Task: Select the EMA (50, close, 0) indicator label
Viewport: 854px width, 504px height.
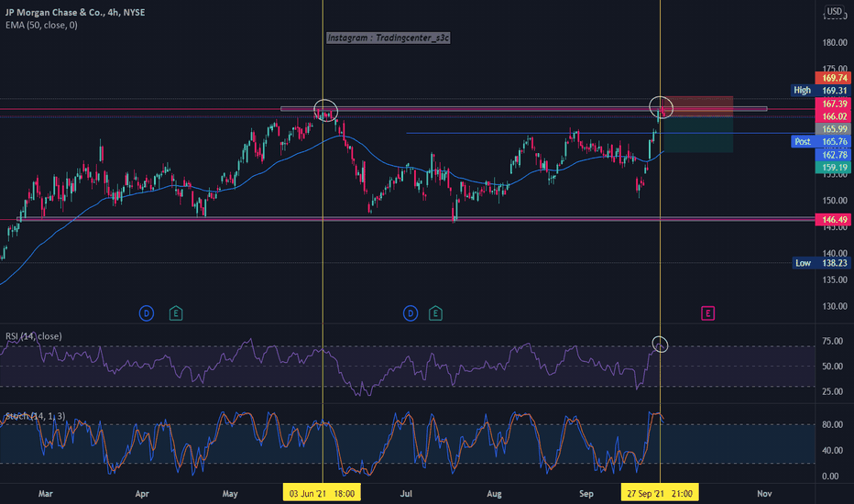Action: point(41,25)
